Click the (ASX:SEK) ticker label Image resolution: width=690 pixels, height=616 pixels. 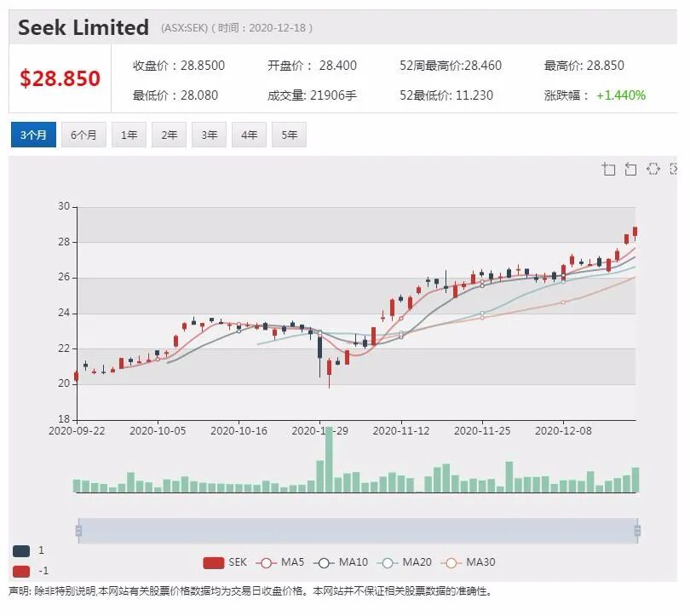[184, 28]
